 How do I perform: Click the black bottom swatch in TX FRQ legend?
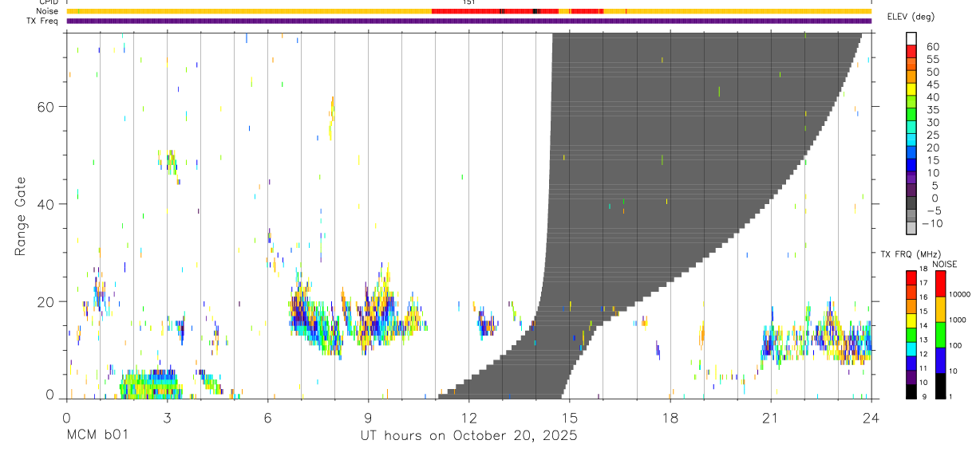[911, 391]
